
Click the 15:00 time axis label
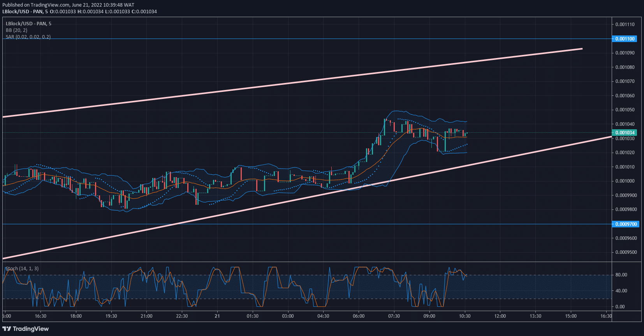tap(571, 316)
